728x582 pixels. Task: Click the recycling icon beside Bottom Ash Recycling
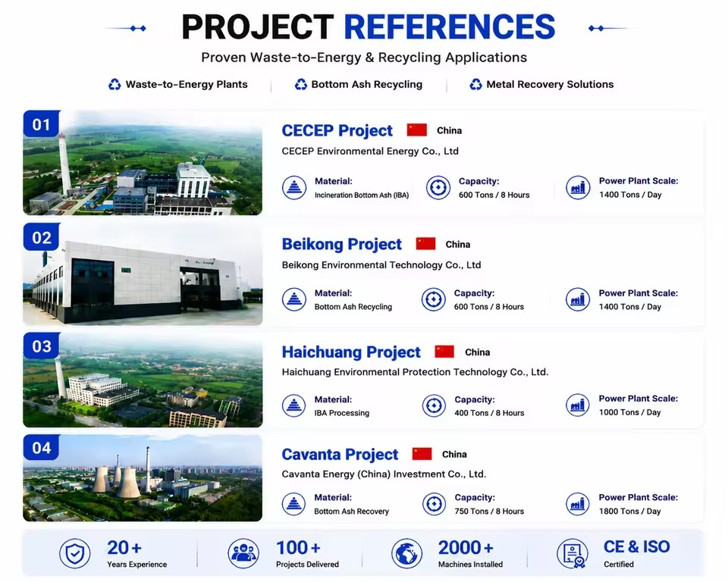[x=301, y=84]
